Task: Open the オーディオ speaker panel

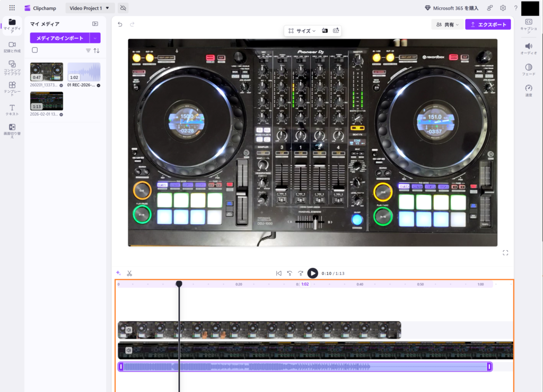Action: (x=528, y=48)
